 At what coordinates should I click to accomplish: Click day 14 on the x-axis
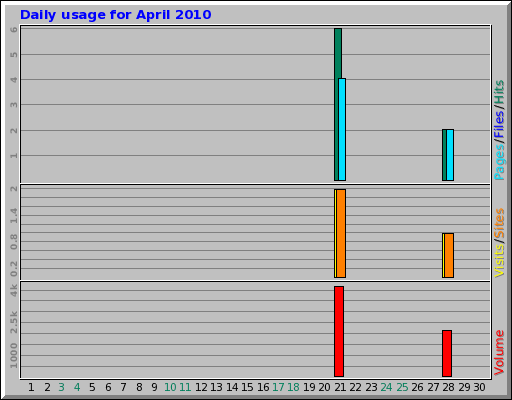click(x=232, y=387)
